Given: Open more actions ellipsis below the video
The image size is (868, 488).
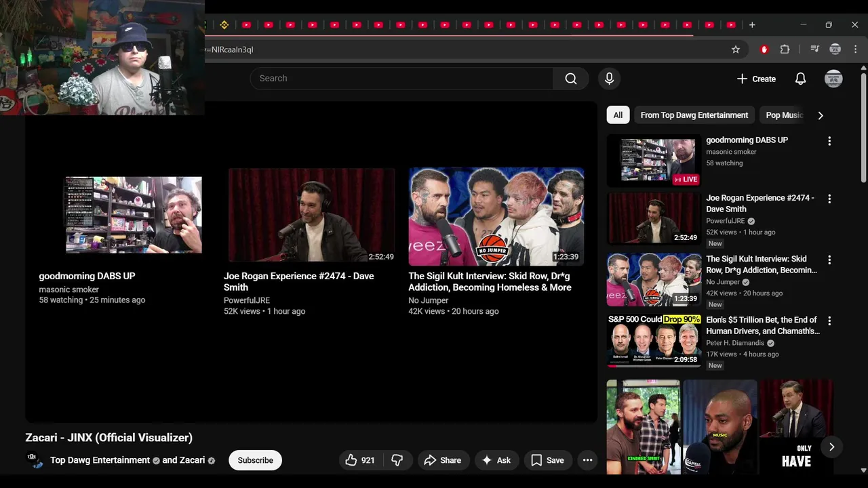Looking at the screenshot, I should [x=587, y=460].
